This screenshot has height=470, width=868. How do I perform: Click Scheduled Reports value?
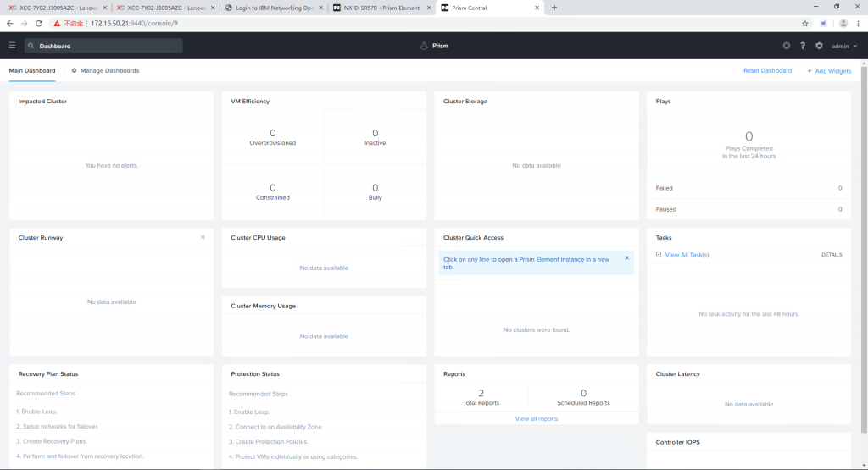pos(583,393)
